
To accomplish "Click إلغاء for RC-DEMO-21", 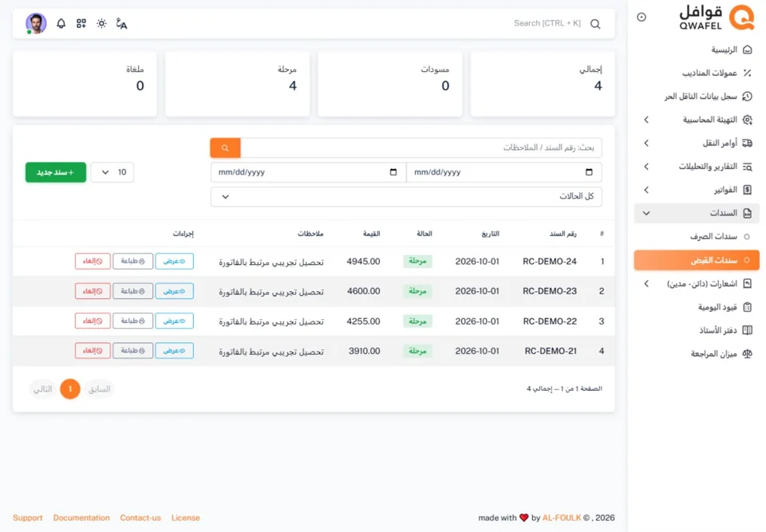I will 93,351.
